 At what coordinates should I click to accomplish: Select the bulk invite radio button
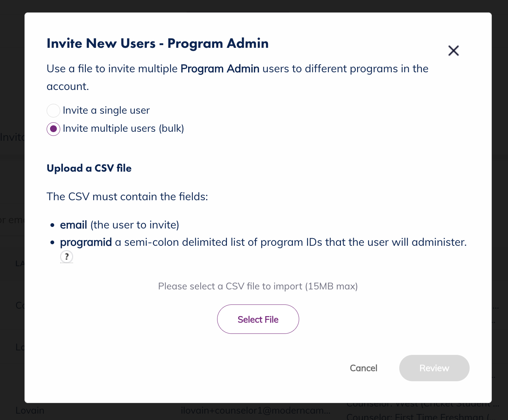coord(53,129)
